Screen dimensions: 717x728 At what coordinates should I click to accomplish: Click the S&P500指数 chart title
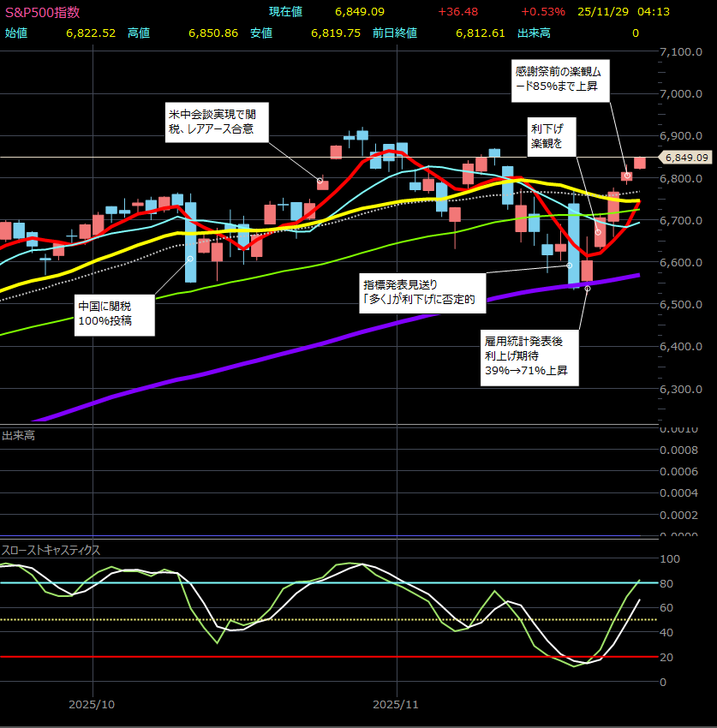43,12
